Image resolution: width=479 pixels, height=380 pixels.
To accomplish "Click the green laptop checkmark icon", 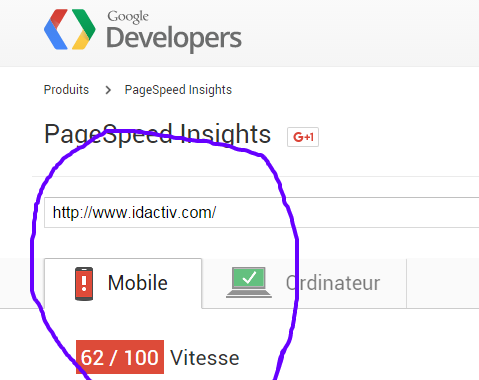I will tap(249, 282).
